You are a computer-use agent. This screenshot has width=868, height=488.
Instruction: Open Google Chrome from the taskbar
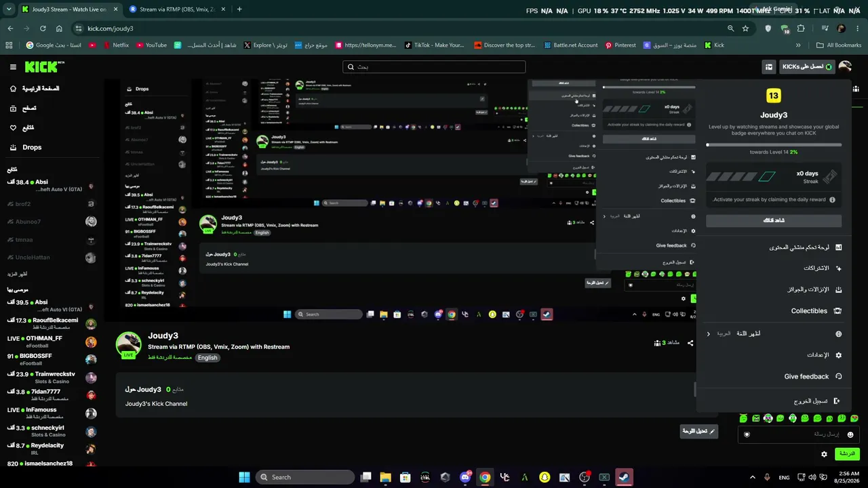(x=485, y=477)
